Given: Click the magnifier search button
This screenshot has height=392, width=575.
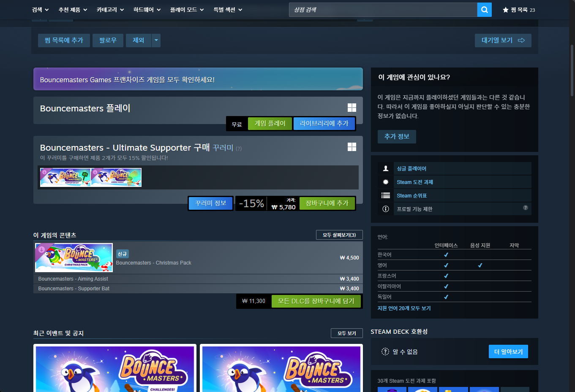Looking at the screenshot, I should point(485,10).
